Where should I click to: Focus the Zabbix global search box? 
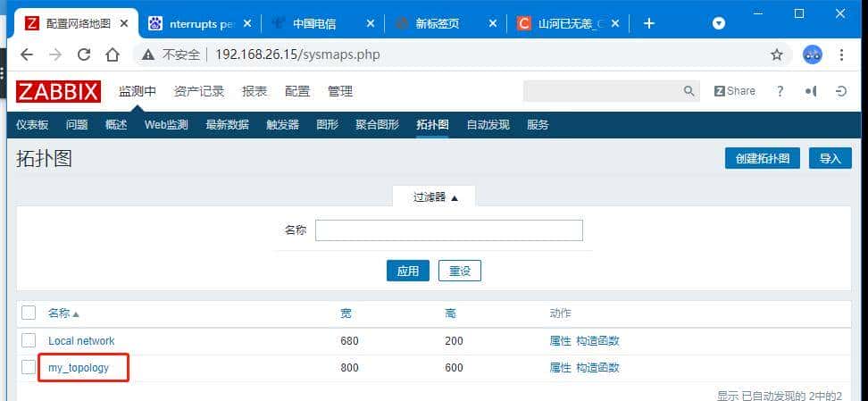point(611,91)
